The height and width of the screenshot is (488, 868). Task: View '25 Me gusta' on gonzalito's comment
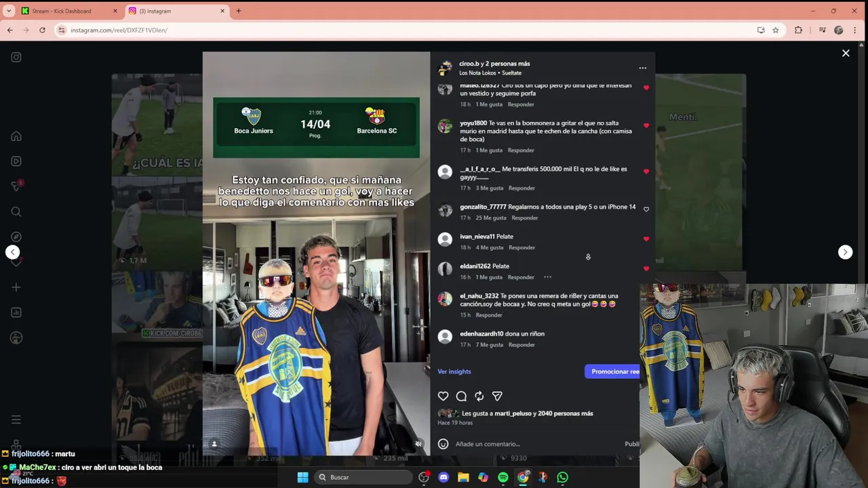point(491,218)
